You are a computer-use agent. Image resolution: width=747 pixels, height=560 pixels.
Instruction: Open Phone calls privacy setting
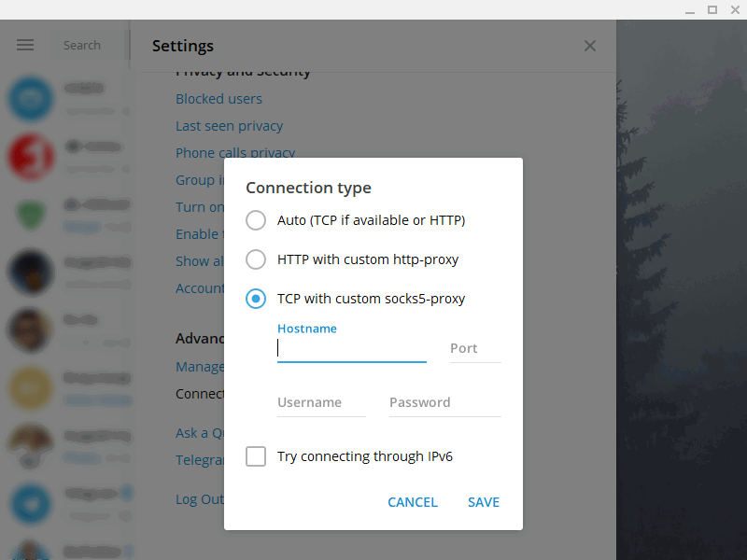[234, 153]
